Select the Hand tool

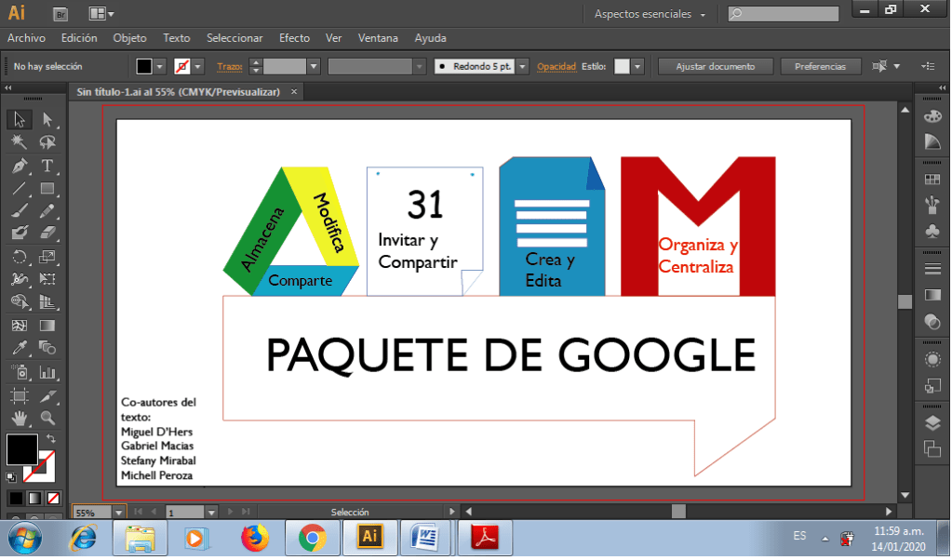tap(19, 418)
